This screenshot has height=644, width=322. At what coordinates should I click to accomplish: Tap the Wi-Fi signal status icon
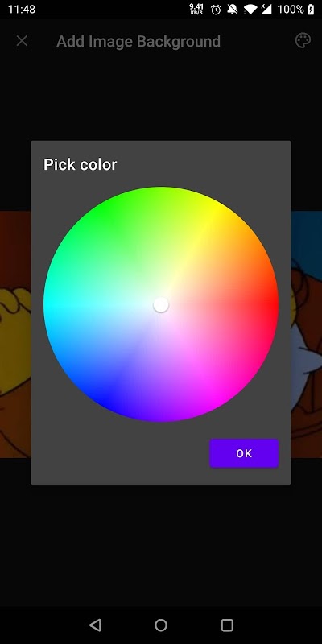click(x=250, y=10)
